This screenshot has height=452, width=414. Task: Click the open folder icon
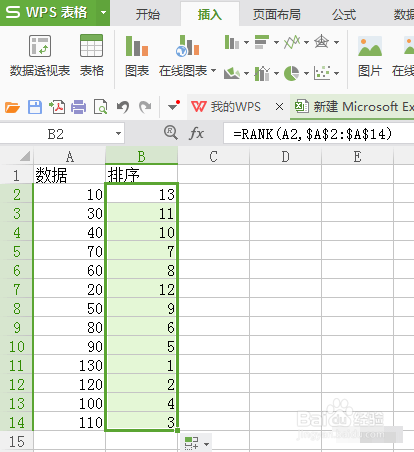click(x=12, y=107)
